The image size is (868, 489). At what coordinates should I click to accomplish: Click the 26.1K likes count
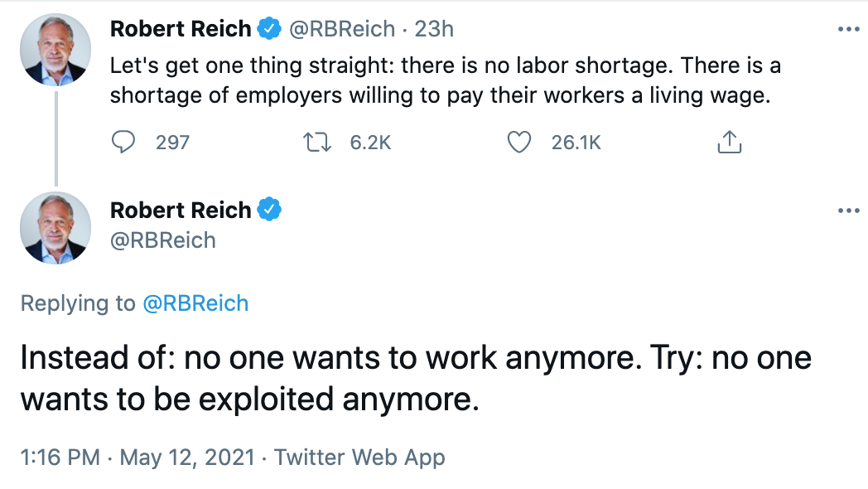(576, 143)
